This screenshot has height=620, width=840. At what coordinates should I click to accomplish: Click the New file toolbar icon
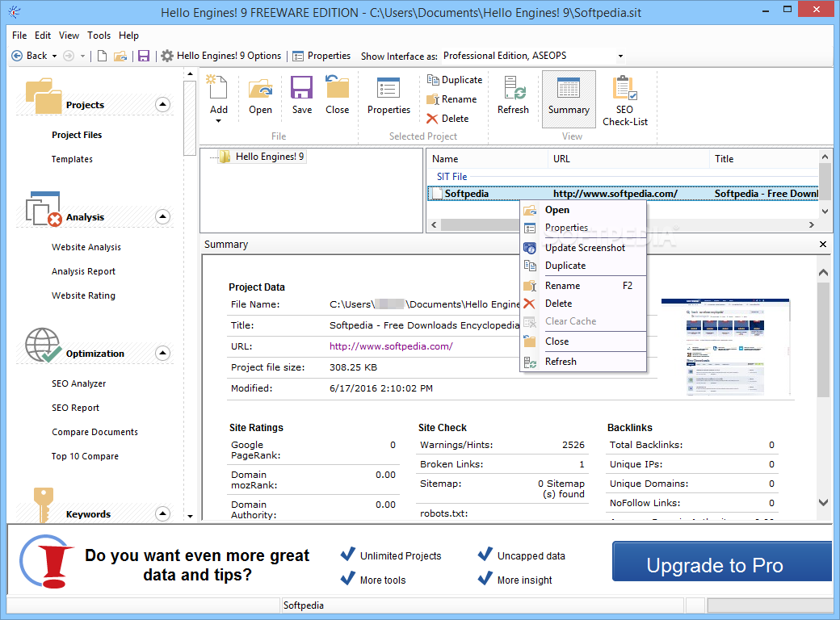[x=102, y=56]
